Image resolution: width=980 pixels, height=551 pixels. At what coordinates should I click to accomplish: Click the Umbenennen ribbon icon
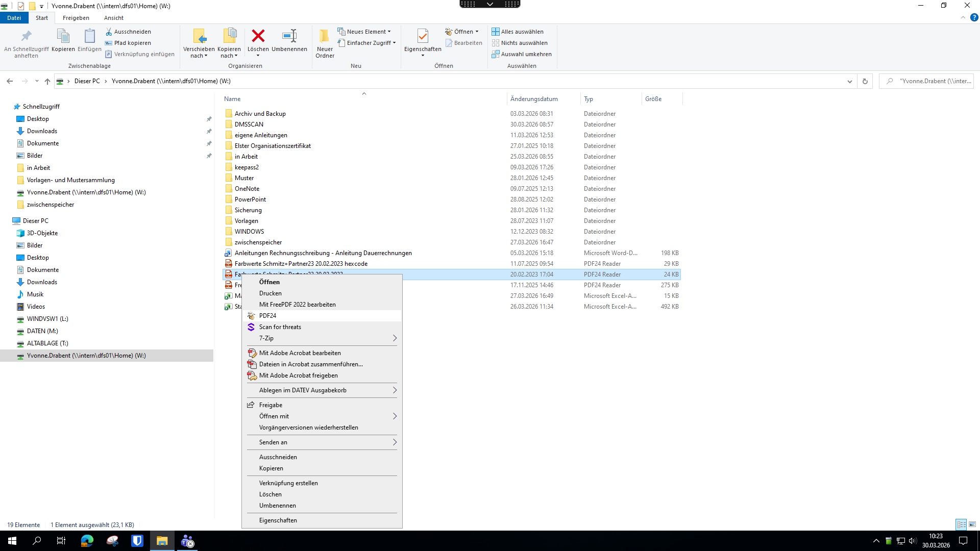(x=289, y=36)
